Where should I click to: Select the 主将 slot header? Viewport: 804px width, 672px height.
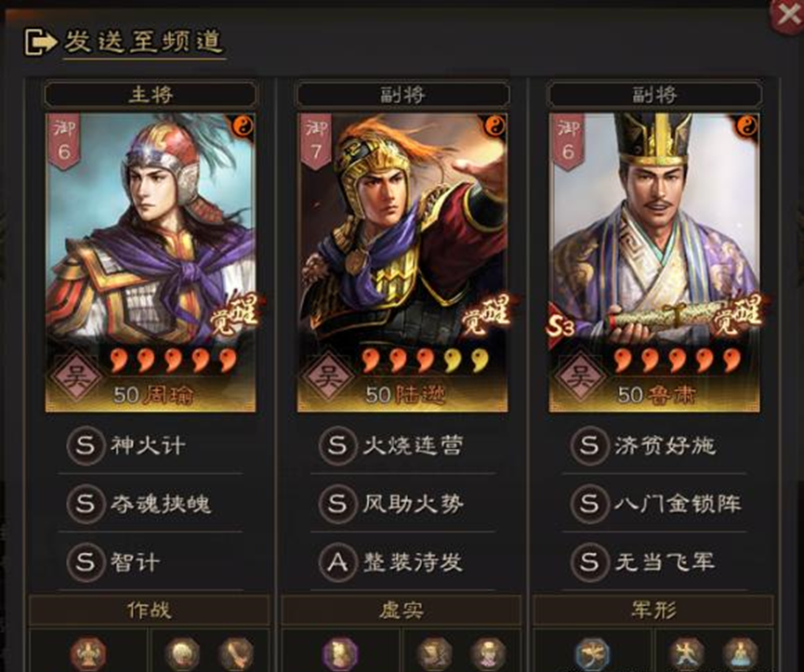click(x=151, y=94)
